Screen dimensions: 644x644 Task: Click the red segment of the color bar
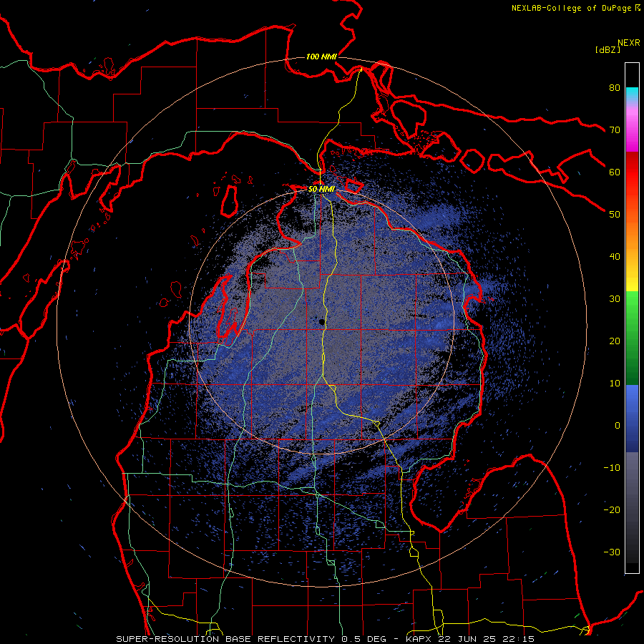tap(632, 172)
